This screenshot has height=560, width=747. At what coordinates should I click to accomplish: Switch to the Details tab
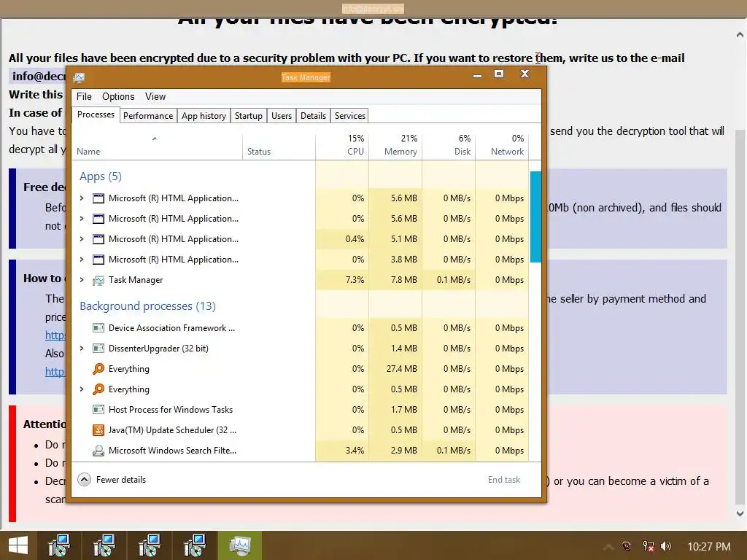(314, 116)
